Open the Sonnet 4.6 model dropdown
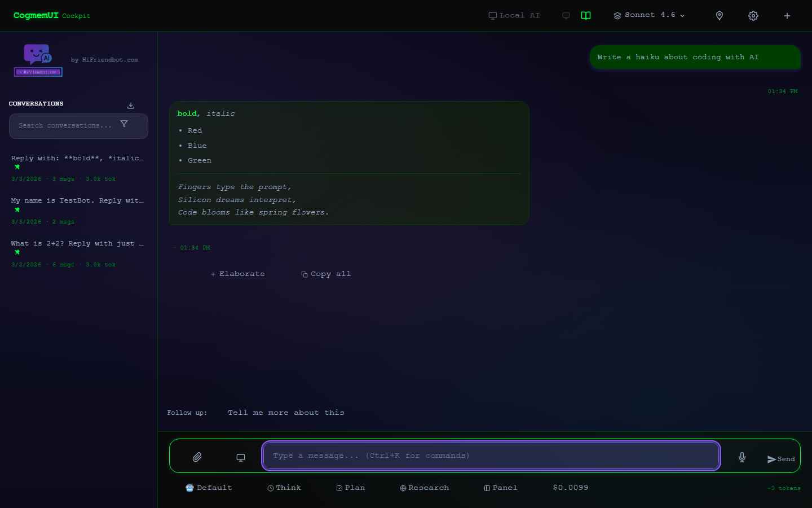This screenshot has height=508, width=812. [x=649, y=15]
